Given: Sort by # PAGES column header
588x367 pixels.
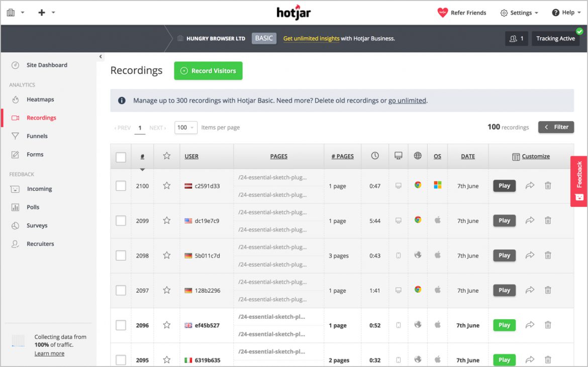Looking at the screenshot, I should coord(342,156).
